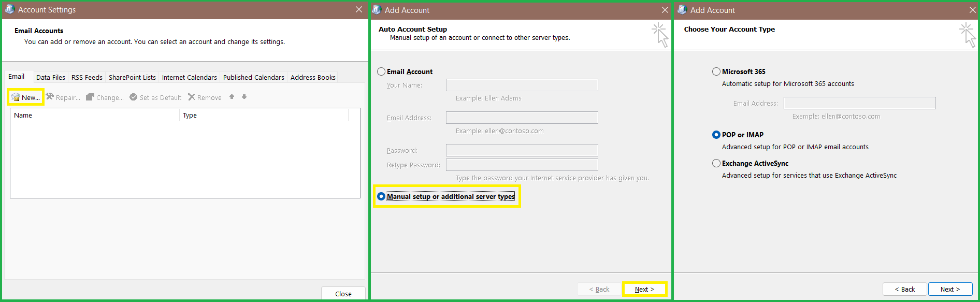Screen dimensions: 980x302
Task: Click Set as Default checkmark icon
Action: (134, 97)
